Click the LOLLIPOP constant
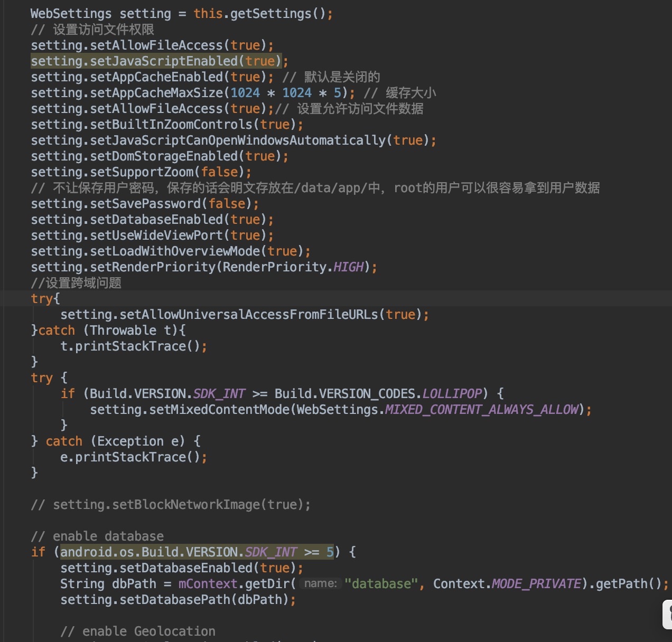The image size is (672, 642). pos(452,394)
